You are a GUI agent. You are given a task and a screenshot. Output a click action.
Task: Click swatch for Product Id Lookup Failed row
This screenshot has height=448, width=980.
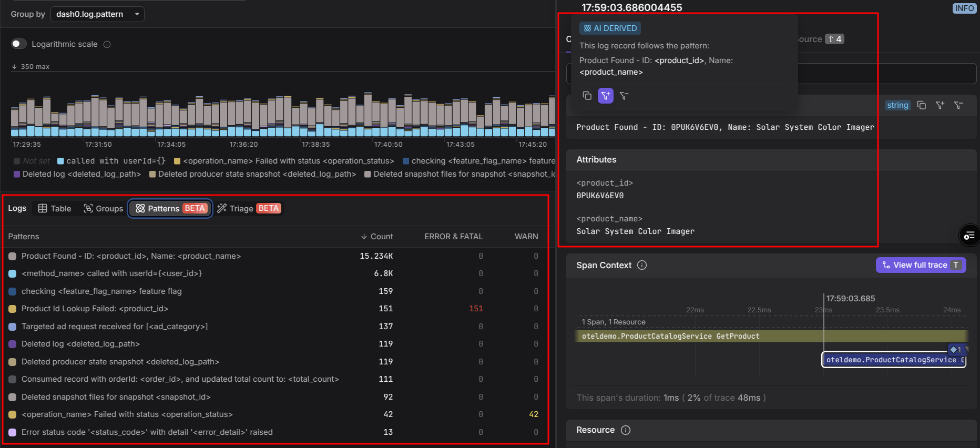pyautogui.click(x=13, y=309)
